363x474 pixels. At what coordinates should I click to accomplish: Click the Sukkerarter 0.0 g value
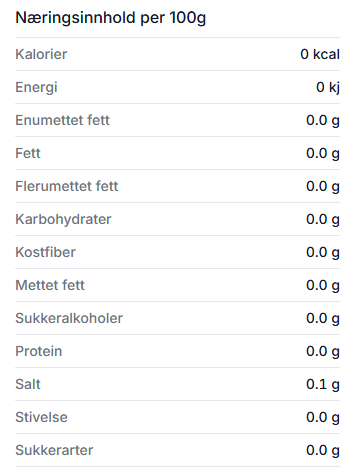coord(323,451)
